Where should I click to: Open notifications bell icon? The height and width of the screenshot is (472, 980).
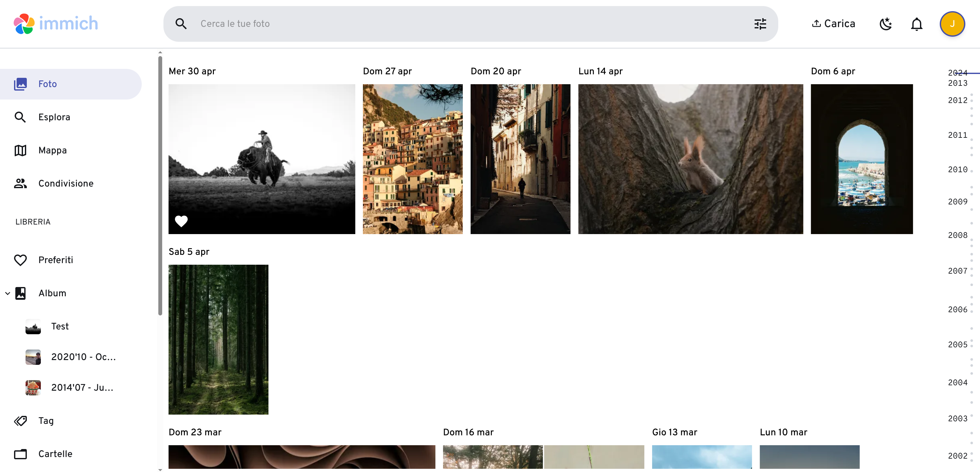coord(916,24)
